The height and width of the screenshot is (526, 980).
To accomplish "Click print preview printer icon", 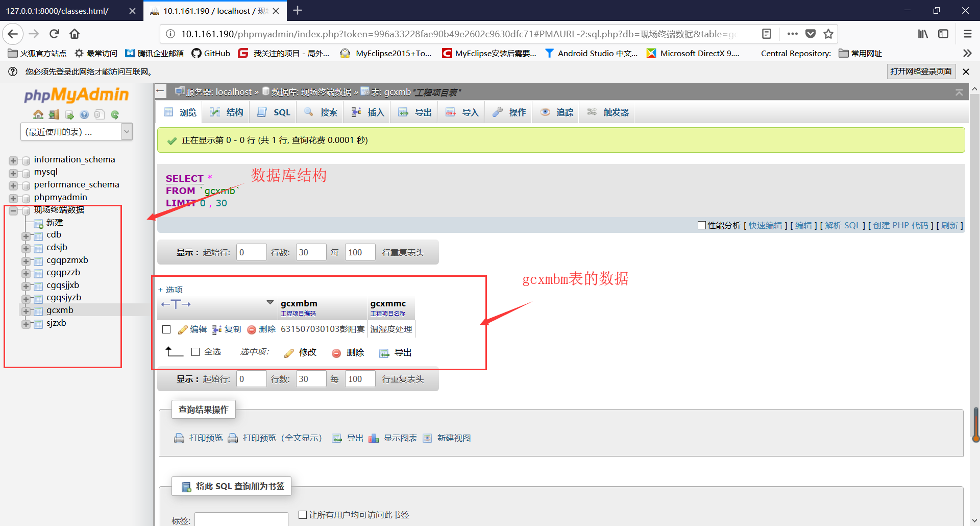I will tap(179, 438).
